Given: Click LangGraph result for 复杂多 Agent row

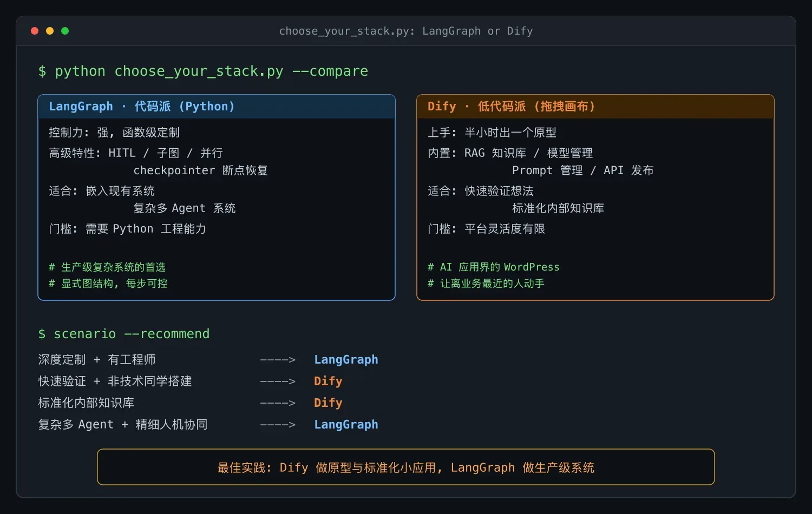Looking at the screenshot, I should pyautogui.click(x=346, y=425).
